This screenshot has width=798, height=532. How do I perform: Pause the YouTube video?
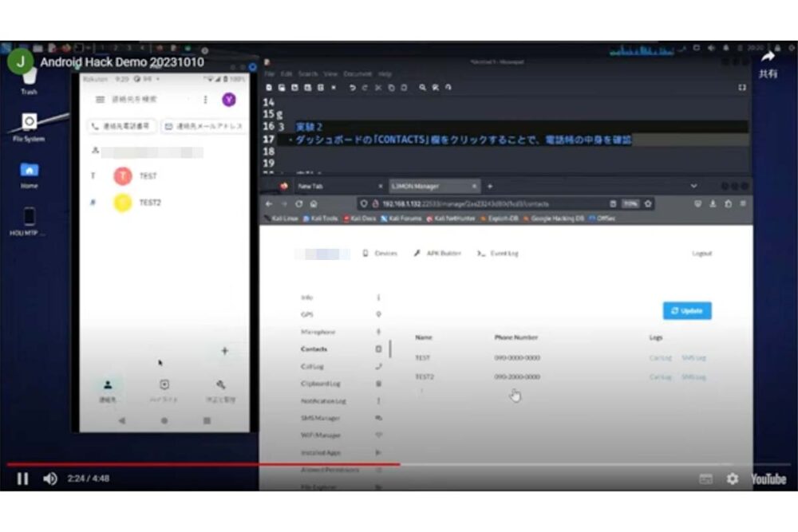[x=22, y=479]
